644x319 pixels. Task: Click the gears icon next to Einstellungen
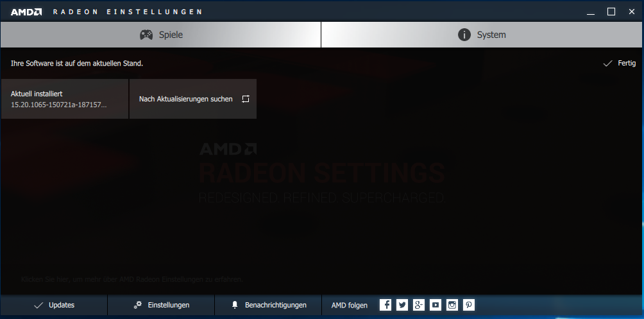coord(138,305)
